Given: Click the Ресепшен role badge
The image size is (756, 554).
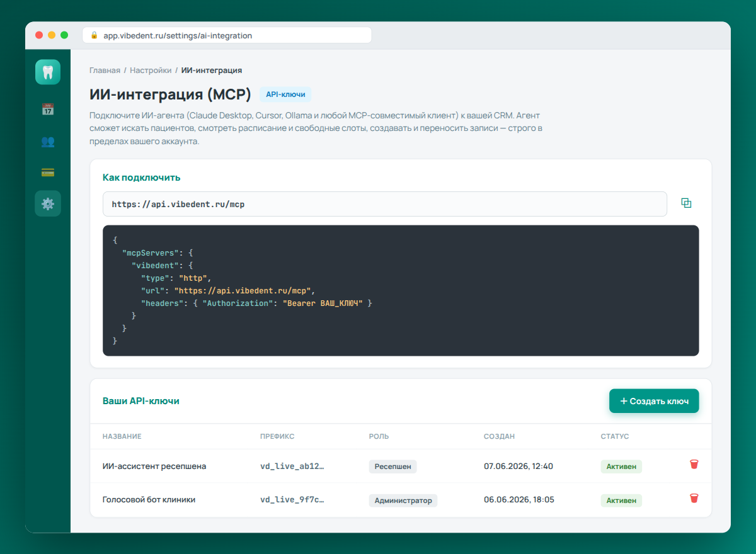Looking at the screenshot, I should [x=393, y=466].
